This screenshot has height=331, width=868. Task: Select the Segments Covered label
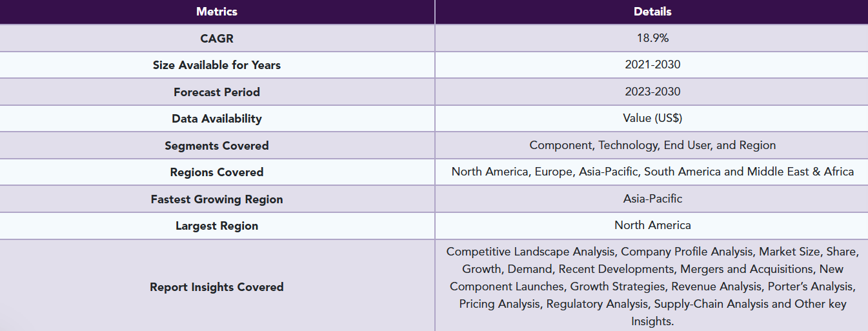[x=217, y=146]
